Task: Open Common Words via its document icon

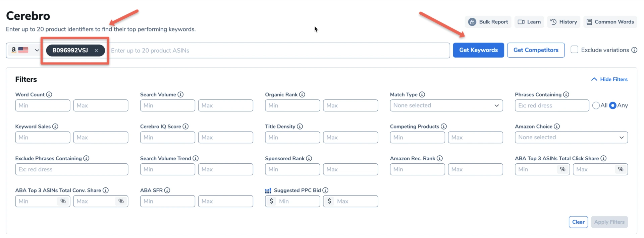Action: 590,22
